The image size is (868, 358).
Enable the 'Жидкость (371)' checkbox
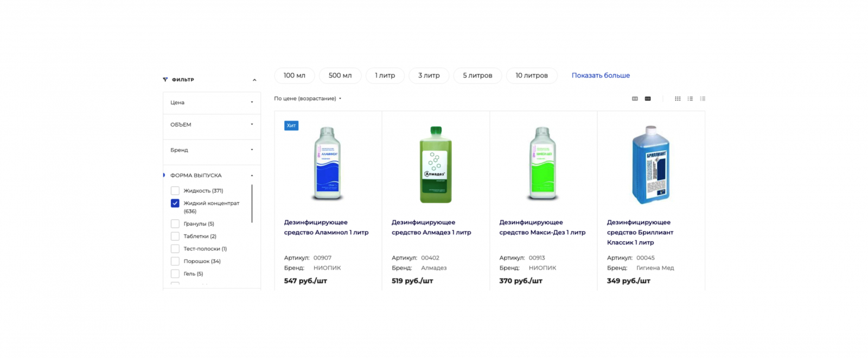[x=175, y=191]
